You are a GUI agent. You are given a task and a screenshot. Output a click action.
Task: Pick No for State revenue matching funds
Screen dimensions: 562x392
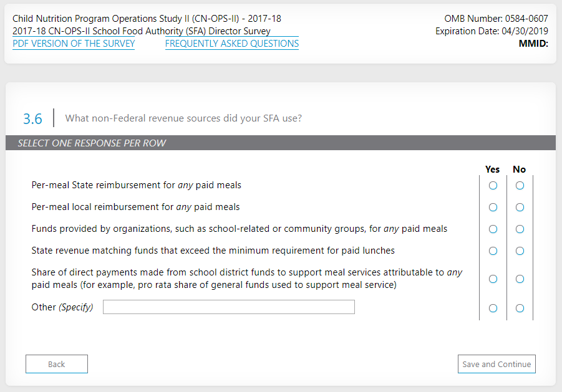[520, 251]
